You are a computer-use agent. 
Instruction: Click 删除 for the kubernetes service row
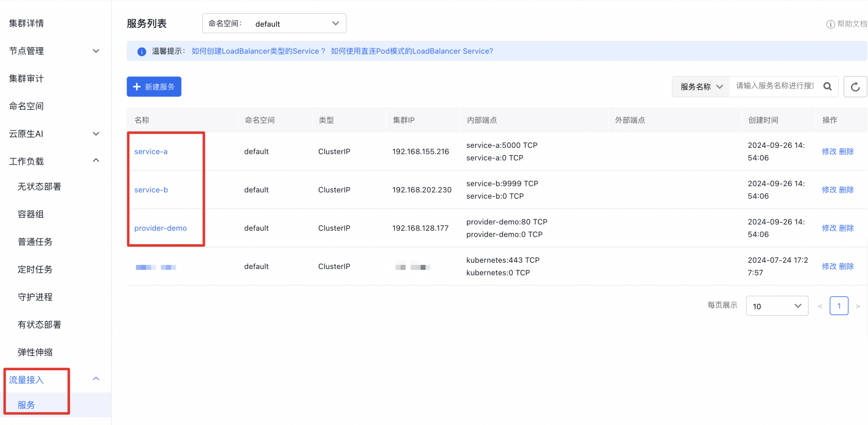(x=846, y=266)
